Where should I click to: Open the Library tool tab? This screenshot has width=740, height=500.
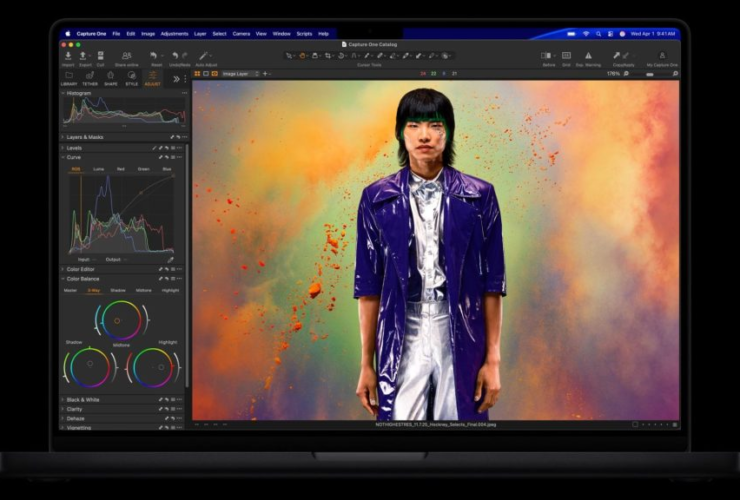click(x=69, y=77)
